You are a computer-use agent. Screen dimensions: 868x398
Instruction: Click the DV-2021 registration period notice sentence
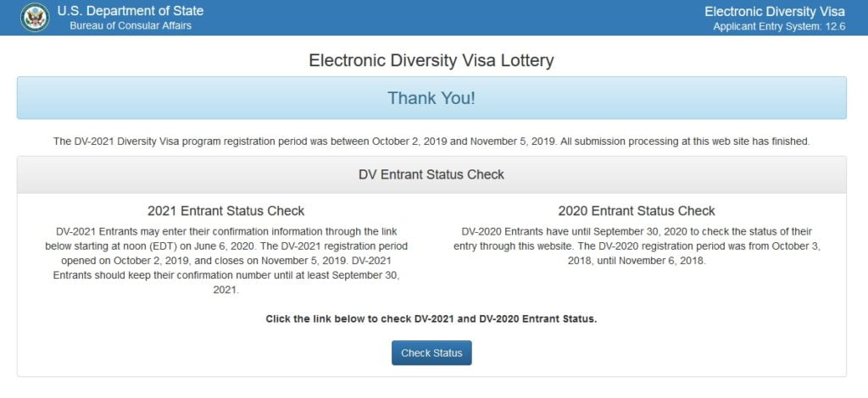304,141
